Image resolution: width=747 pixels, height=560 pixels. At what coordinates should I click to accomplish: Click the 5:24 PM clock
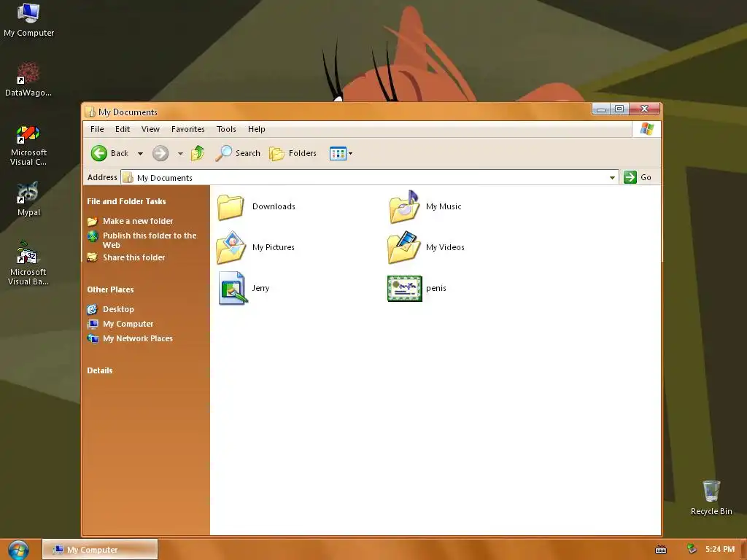tap(720, 549)
